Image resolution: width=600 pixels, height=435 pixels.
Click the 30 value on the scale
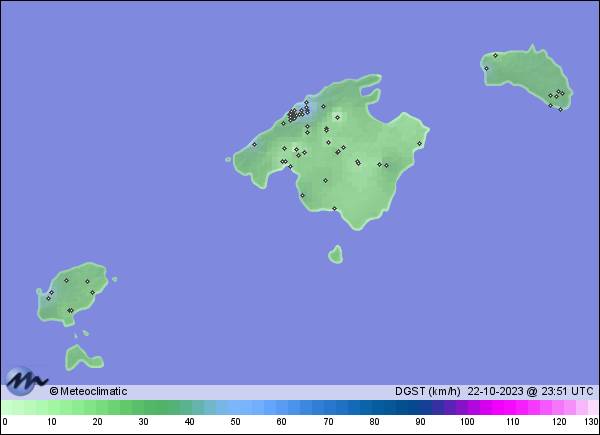pyautogui.click(x=143, y=422)
